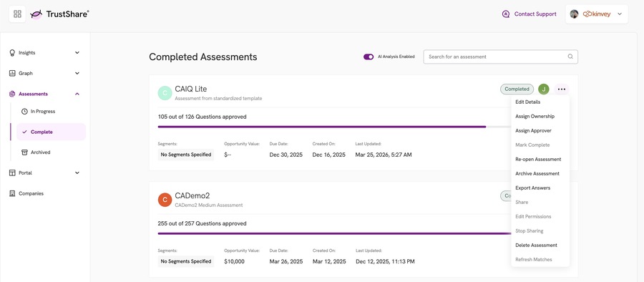Image resolution: width=644 pixels, height=282 pixels.
Task: Click "Mar 25, 2026, 5:27 AM" timestamp
Action: tap(384, 155)
